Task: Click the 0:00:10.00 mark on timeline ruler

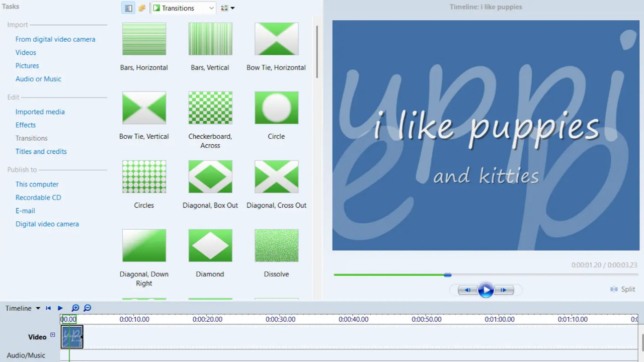Action: click(x=134, y=319)
